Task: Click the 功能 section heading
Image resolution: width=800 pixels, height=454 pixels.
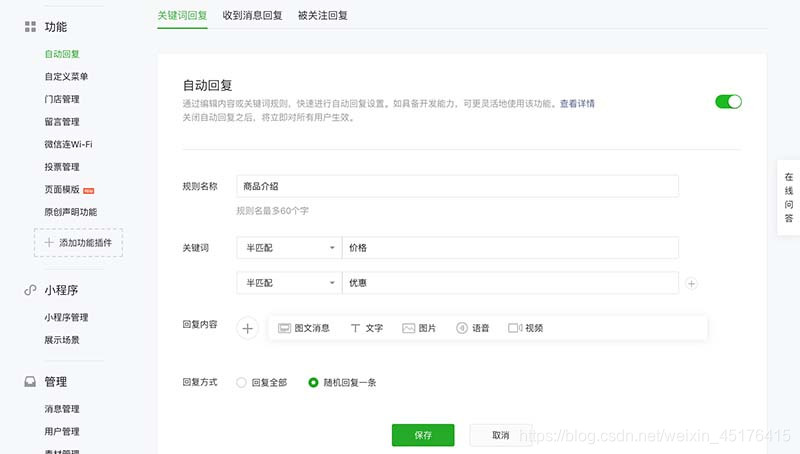Action: pyautogui.click(x=56, y=27)
